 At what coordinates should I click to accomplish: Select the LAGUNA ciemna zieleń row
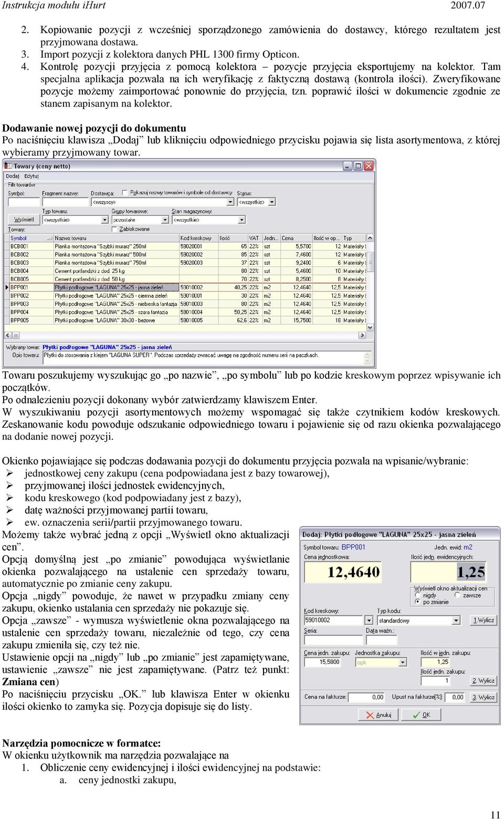click(x=186, y=296)
